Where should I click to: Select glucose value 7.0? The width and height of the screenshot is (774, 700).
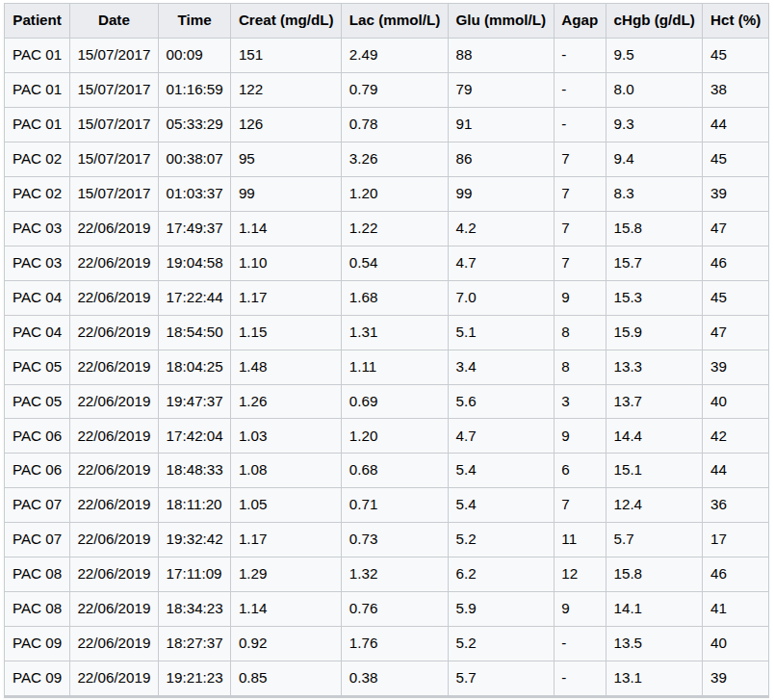tap(501, 298)
